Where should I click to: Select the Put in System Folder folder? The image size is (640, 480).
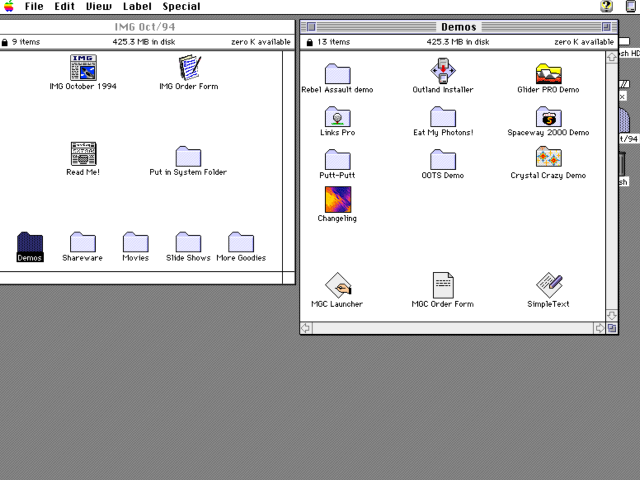pyautogui.click(x=188, y=157)
